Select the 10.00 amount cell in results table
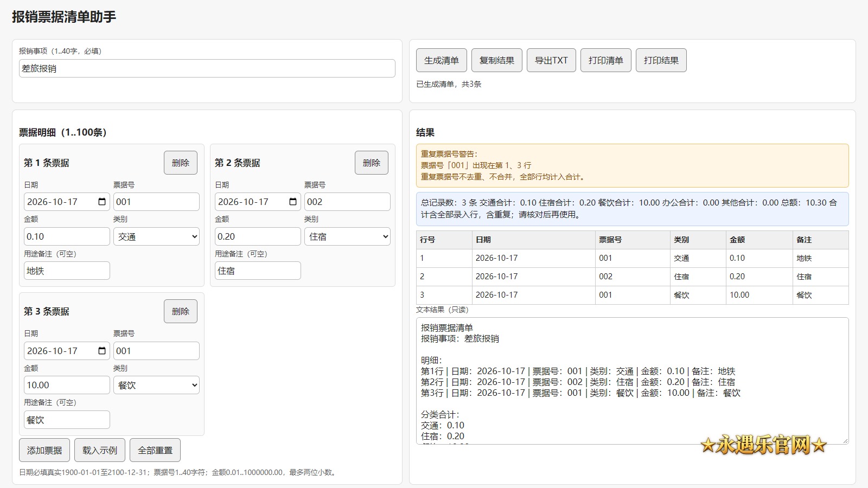Screen dimensions: 868x488 click(759, 295)
